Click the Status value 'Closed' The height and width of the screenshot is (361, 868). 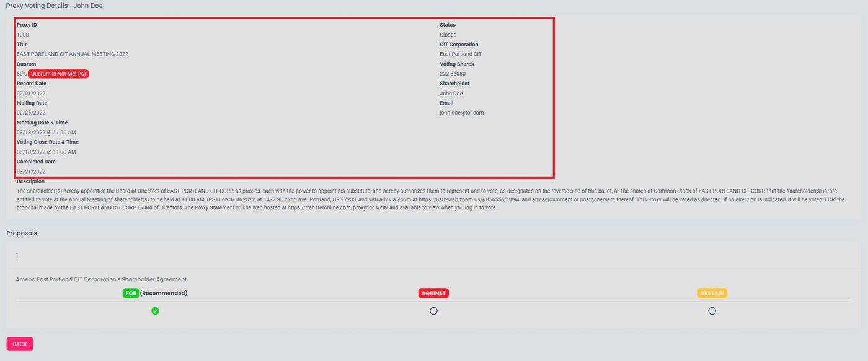[448, 35]
